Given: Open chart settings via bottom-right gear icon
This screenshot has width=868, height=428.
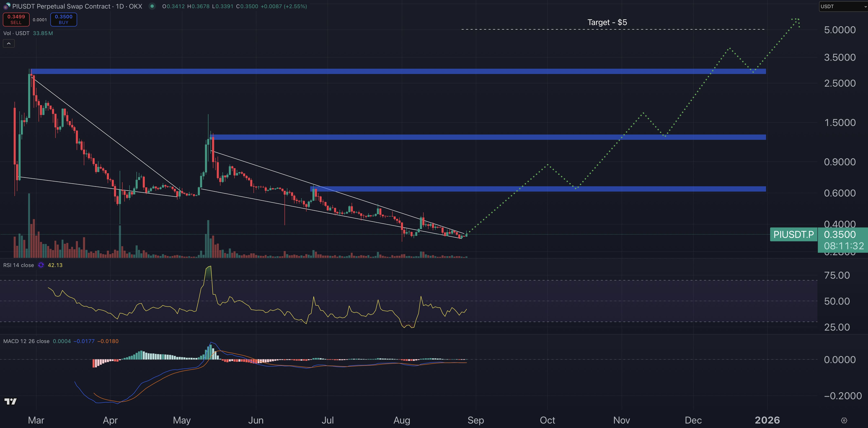Looking at the screenshot, I should pyautogui.click(x=844, y=420).
